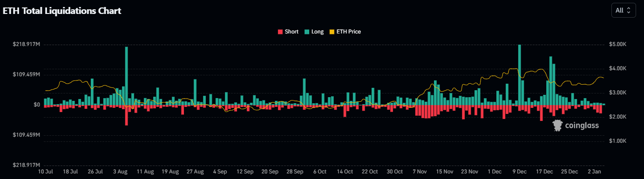This screenshot has height=179, width=644.
Task: Toggle the Long series in legend
Action: 314,32
